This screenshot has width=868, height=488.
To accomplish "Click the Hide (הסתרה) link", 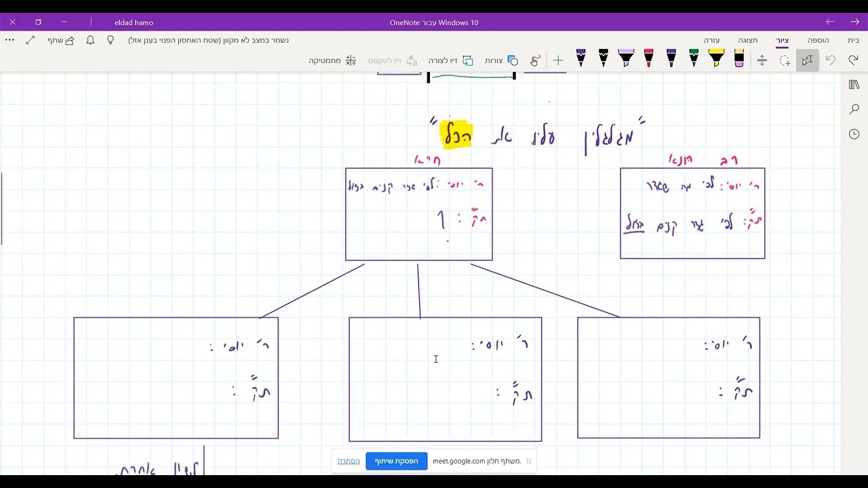I will click(349, 461).
